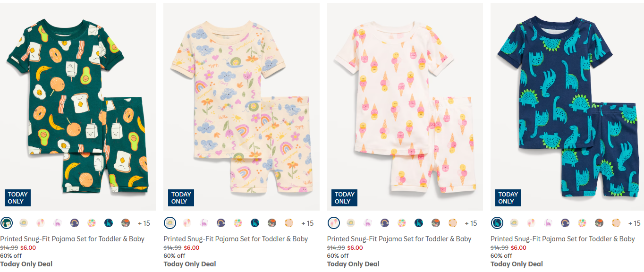Image resolution: width=644 pixels, height=272 pixels.
Task: Show 15 more prints for the first pajama set
Action: (x=144, y=222)
